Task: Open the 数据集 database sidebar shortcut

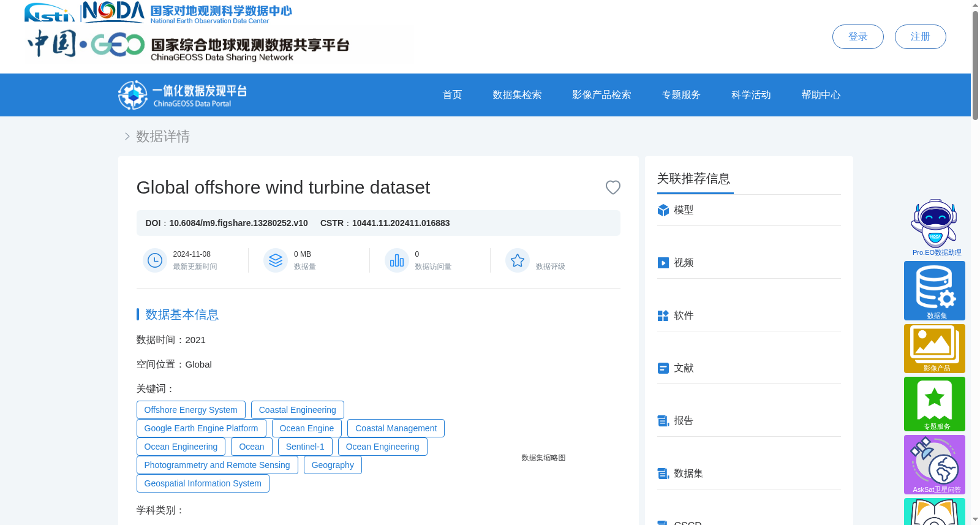Action: click(935, 290)
